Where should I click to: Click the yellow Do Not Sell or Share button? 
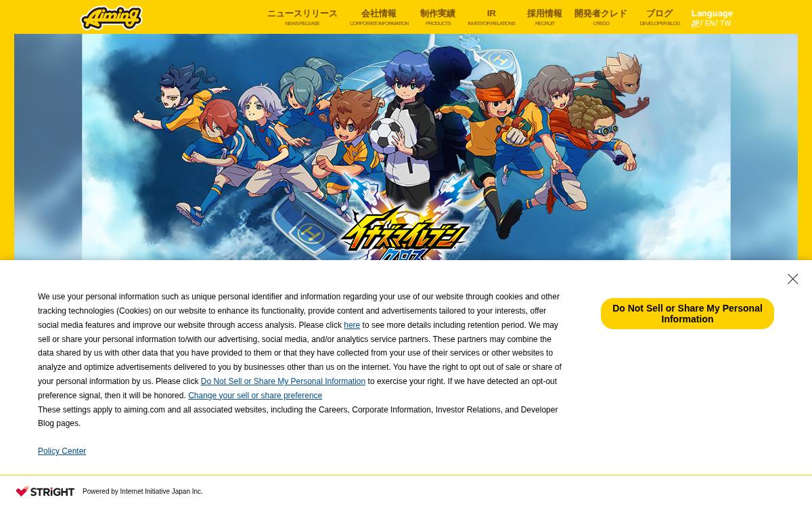(687, 314)
